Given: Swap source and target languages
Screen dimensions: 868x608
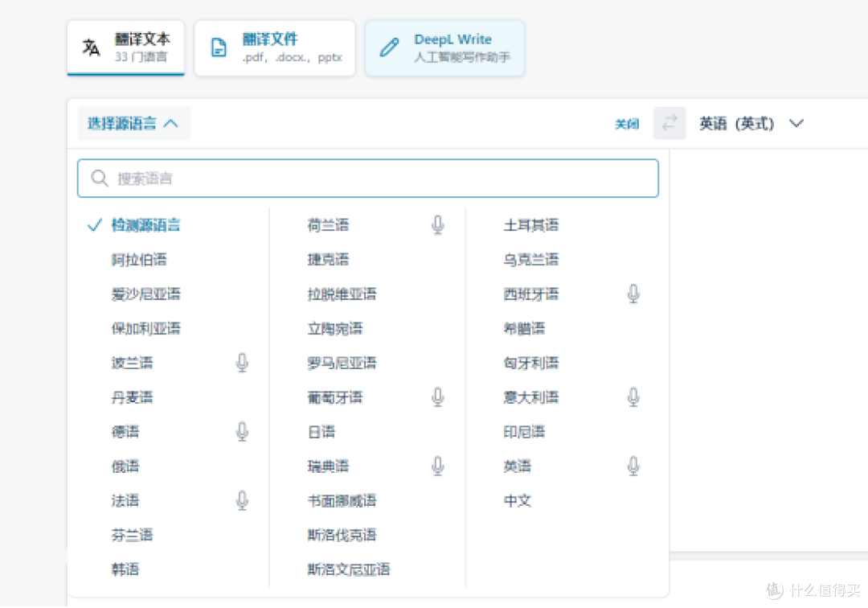Looking at the screenshot, I should 669,123.
